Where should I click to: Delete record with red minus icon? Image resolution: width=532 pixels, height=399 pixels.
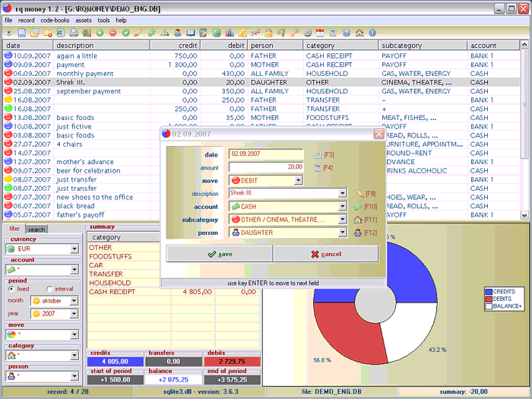(x=112, y=33)
